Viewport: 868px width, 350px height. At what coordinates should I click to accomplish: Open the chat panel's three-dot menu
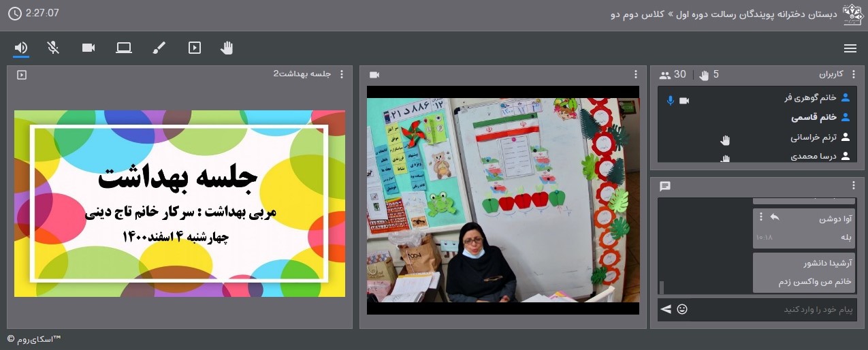click(x=854, y=186)
